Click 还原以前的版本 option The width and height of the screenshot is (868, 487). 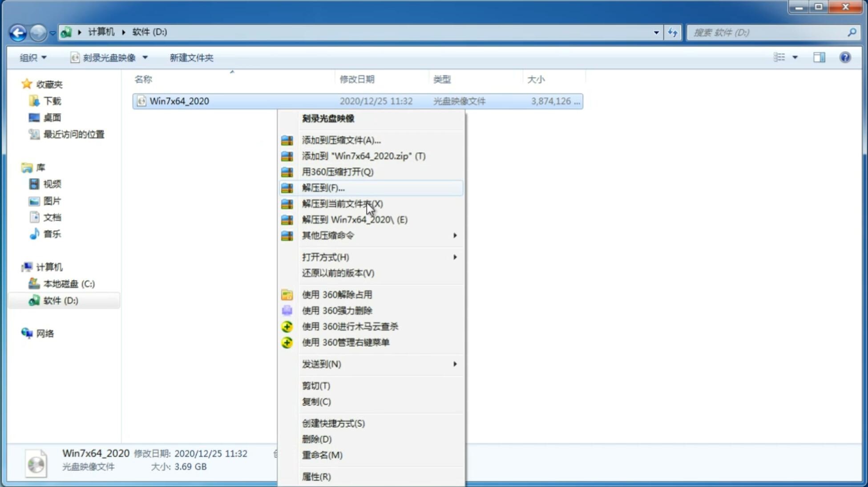click(338, 273)
